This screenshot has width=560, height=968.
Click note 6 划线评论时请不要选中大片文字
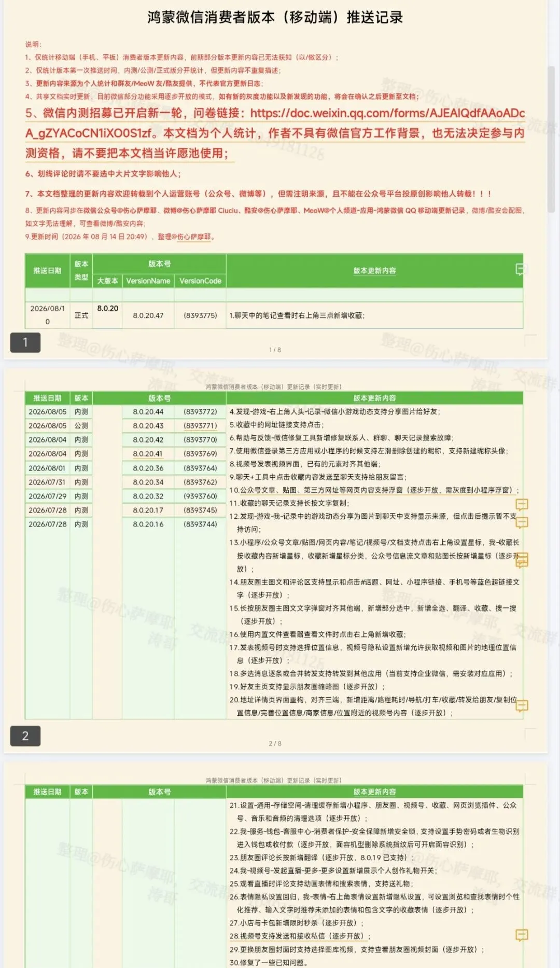pyautogui.click(x=103, y=173)
